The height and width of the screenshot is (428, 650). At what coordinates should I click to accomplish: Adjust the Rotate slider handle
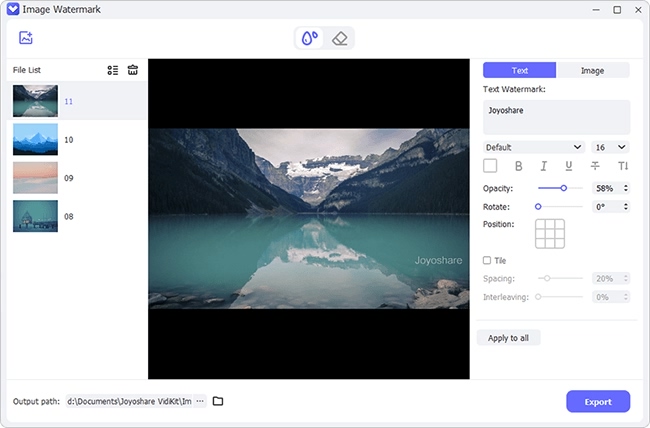point(538,207)
